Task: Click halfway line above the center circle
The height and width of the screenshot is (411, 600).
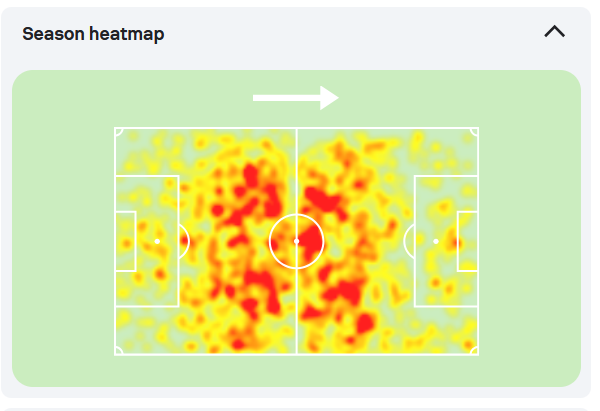Action: pos(297,171)
